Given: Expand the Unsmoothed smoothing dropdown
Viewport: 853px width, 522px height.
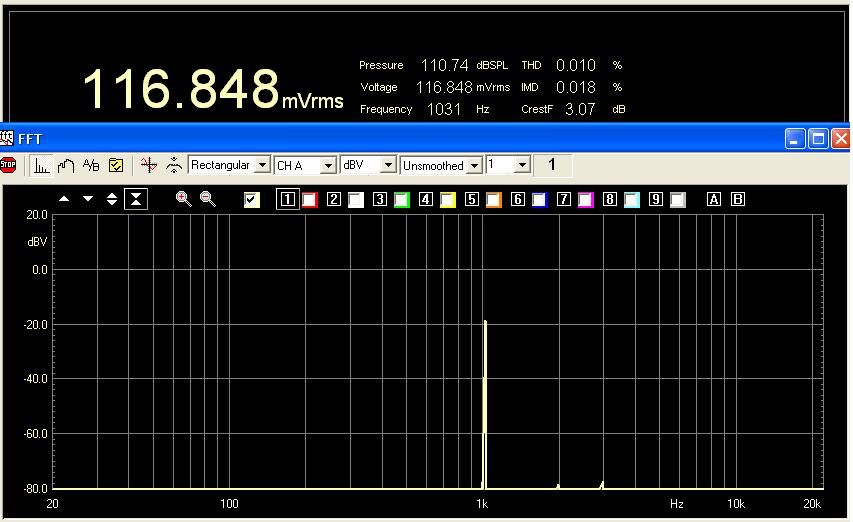Looking at the screenshot, I should point(474,165).
